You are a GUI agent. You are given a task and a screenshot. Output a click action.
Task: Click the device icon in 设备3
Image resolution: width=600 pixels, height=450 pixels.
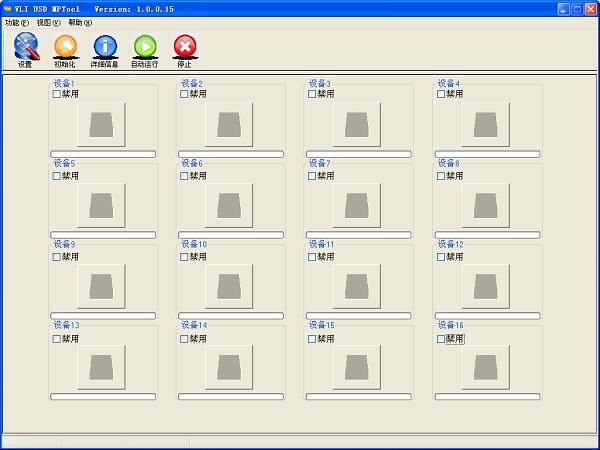pyautogui.click(x=357, y=125)
